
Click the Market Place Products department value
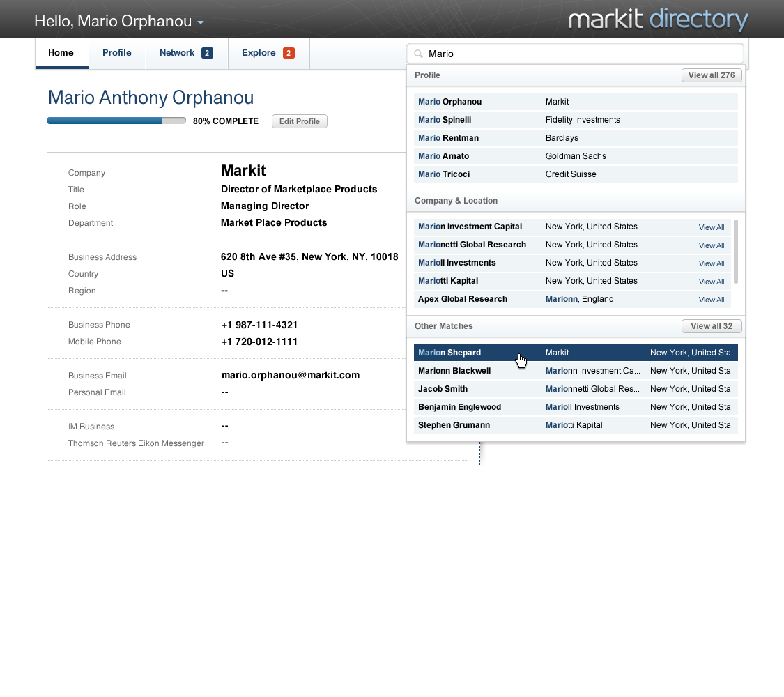(274, 222)
